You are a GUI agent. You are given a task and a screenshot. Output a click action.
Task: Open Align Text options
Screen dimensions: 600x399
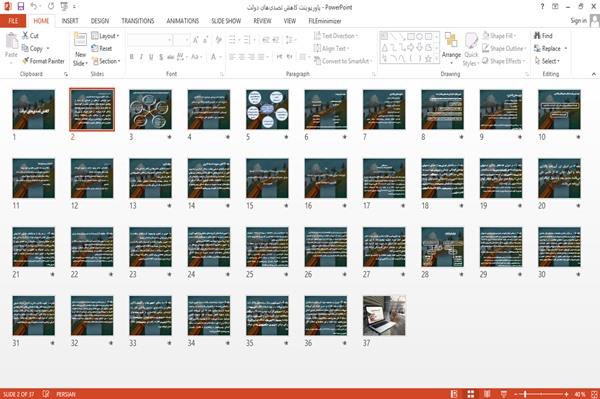click(x=331, y=48)
